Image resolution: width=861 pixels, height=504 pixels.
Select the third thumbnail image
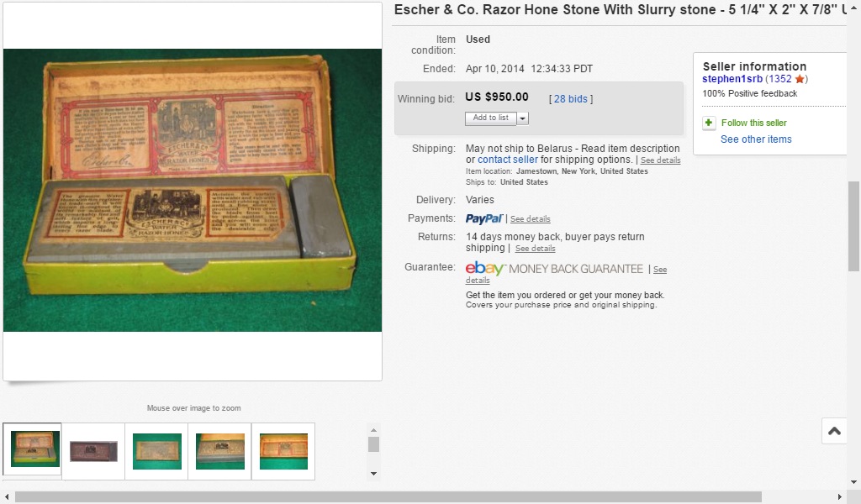pos(157,451)
